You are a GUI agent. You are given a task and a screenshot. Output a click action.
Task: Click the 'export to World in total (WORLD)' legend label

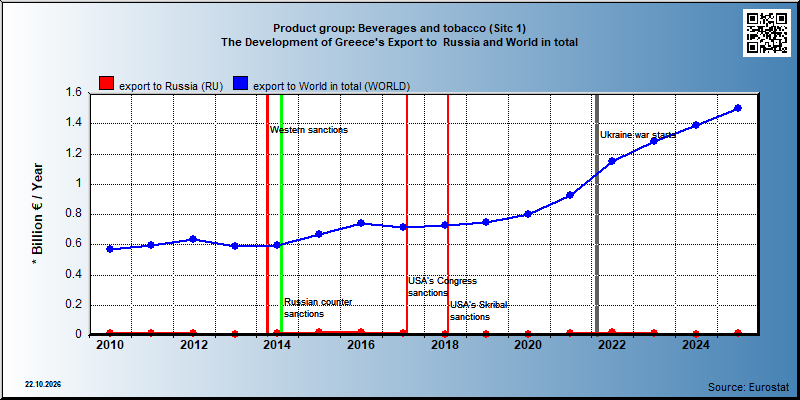pos(332,86)
